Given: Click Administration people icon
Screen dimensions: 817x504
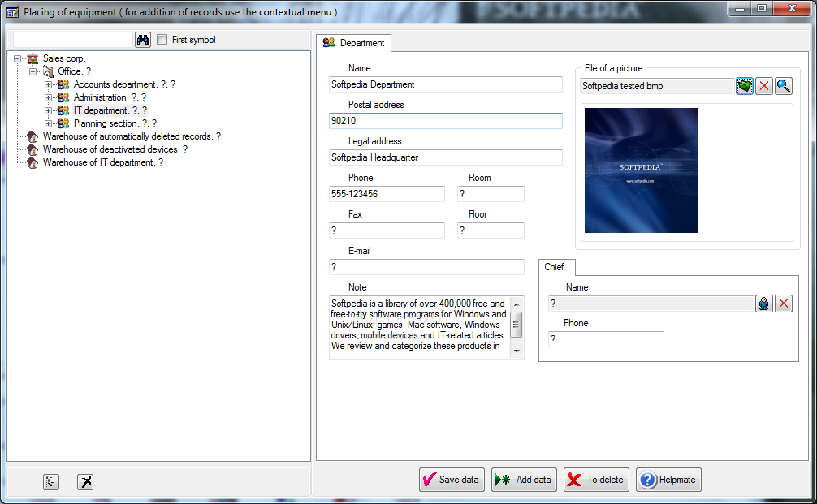Looking at the screenshot, I should pyautogui.click(x=63, y=97).
